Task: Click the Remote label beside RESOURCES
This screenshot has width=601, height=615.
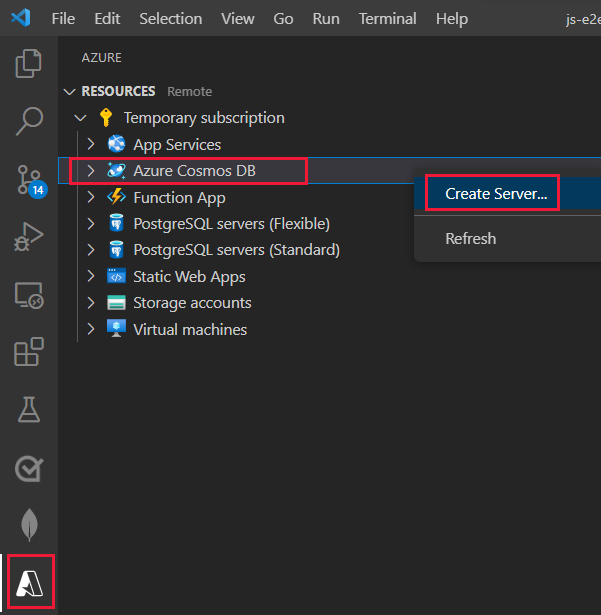Action: click(189, 92)
